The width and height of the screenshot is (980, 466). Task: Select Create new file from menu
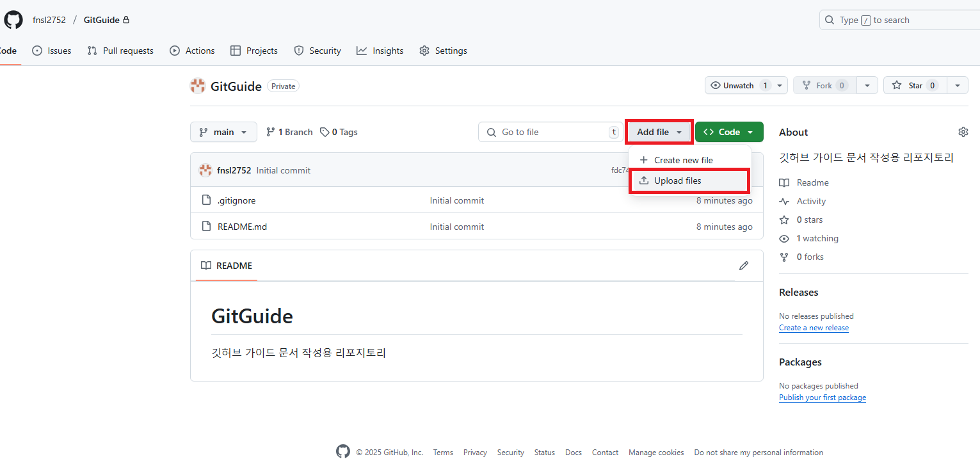tap(690, 160)
